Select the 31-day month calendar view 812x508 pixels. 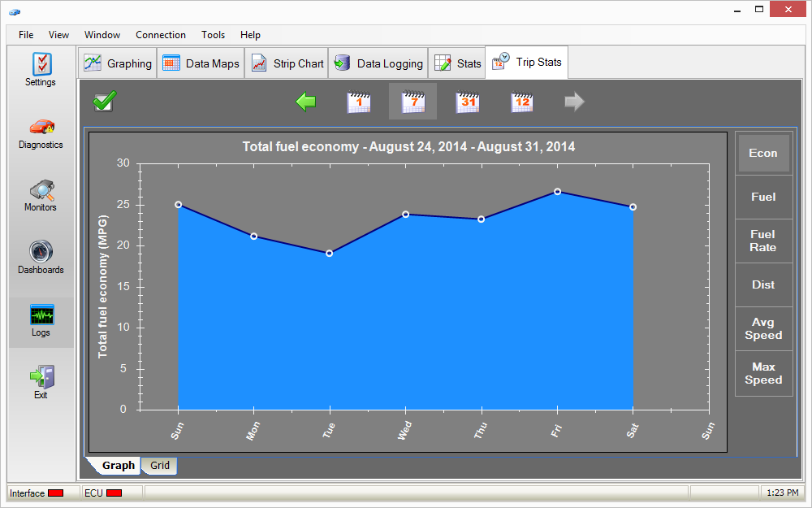coord(467,102)
